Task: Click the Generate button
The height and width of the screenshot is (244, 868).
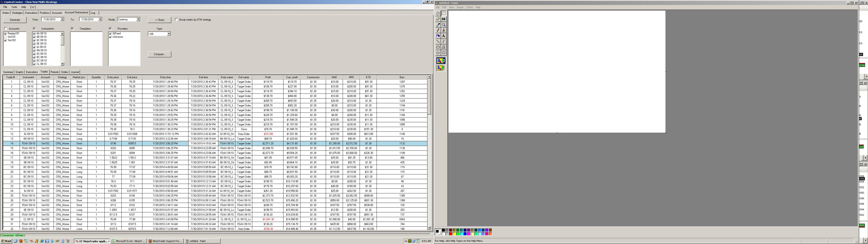Action: coord(15,20)
